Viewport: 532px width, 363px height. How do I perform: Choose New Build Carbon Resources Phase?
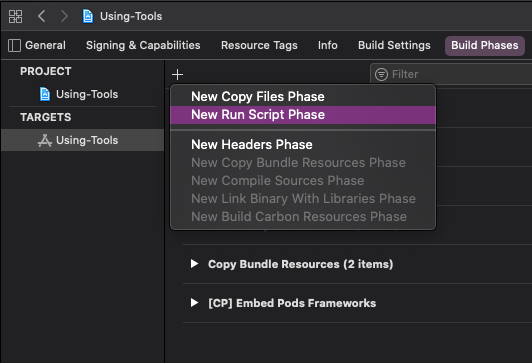point(303,216)
